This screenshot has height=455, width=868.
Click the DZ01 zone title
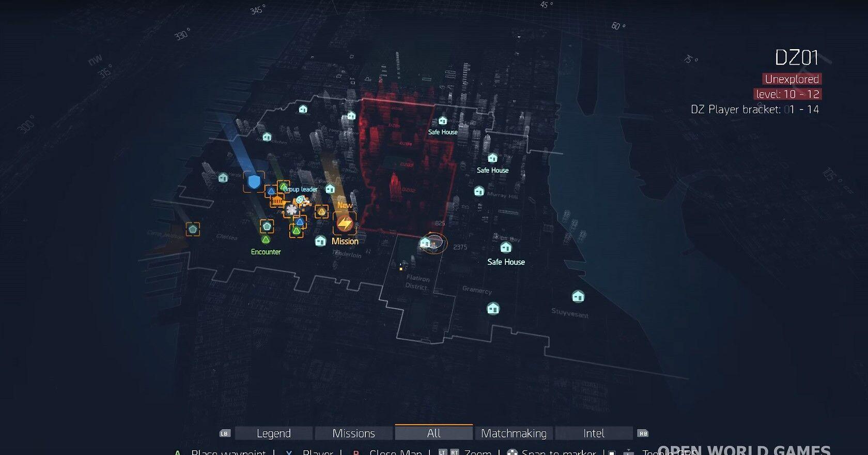pyautogui.click(x=797, y=57)
